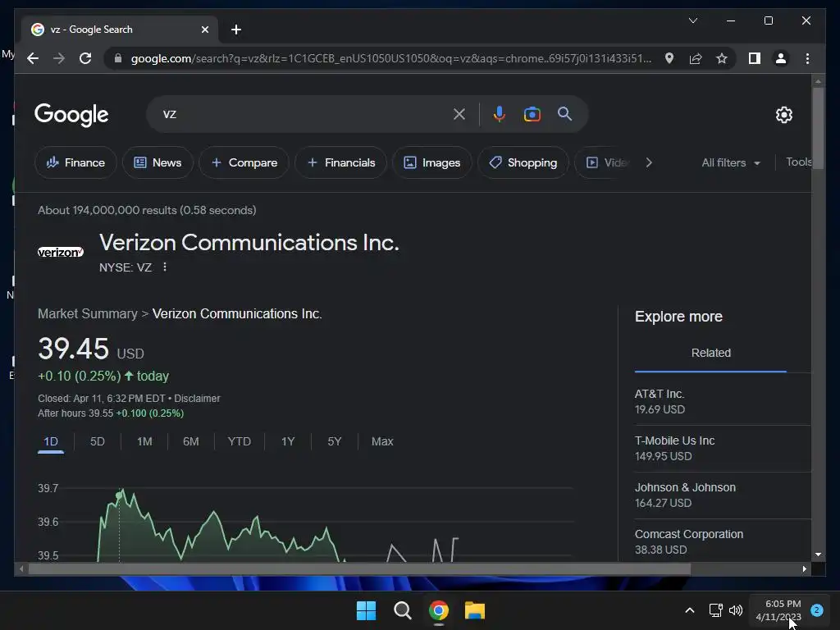840x630 pixels.
Task: Click the horizontal scrollbar thumb
Action: 359,569
